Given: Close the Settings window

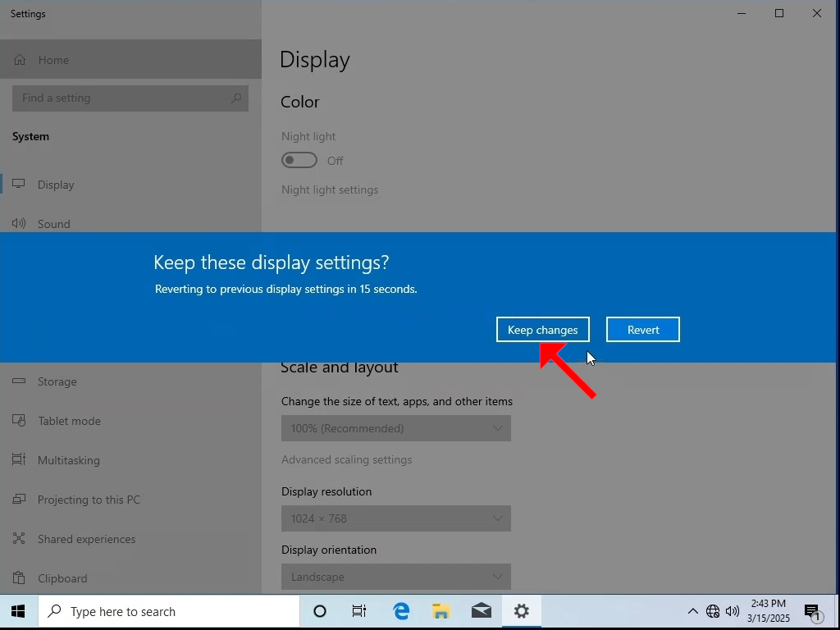Looking at the screenshot, I should point(816,13).
